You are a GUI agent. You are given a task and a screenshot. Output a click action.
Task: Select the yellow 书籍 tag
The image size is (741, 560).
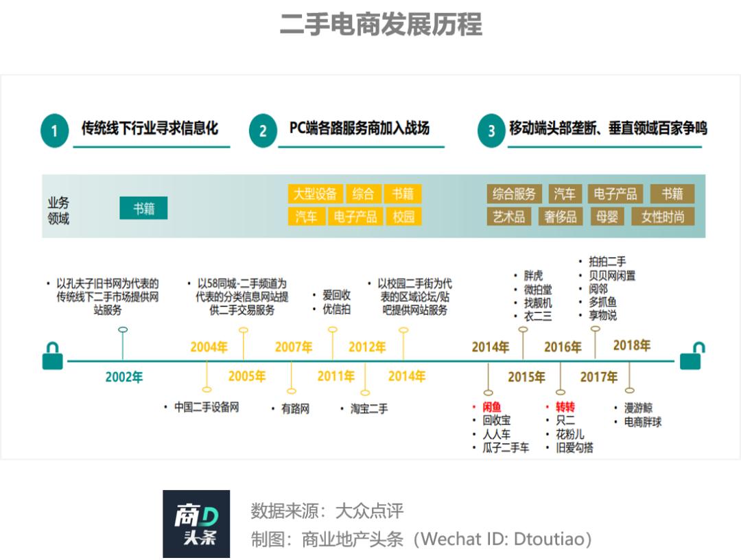[x=403, y=194]
